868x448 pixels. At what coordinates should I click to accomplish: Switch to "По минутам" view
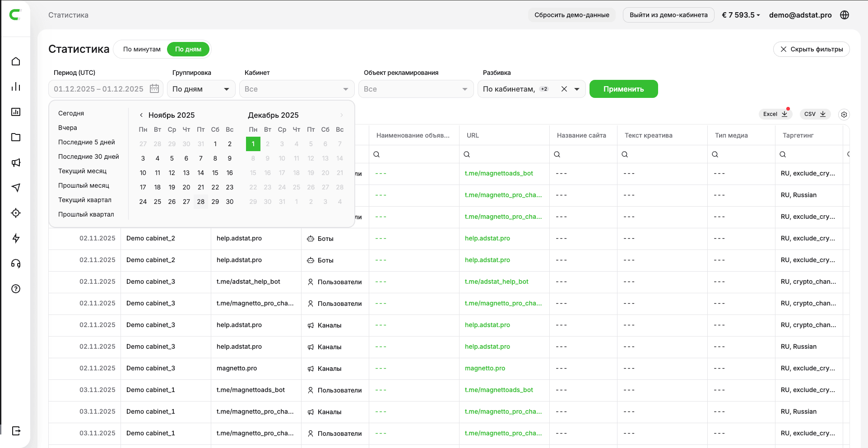pyautogui.click(x=142, y=49)
